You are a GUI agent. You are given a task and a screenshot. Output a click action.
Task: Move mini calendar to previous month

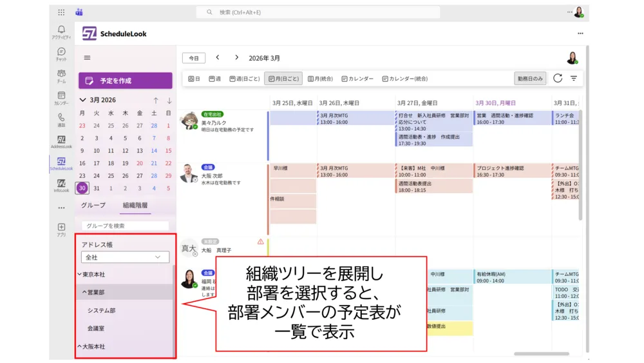(156, 100)
